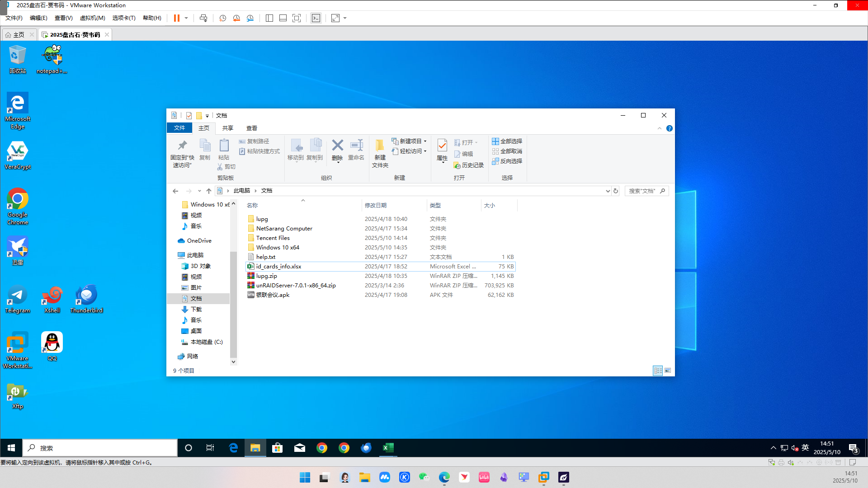
Task: Collapse the ribbon with the chevron
Action: (x=660, y=128)
